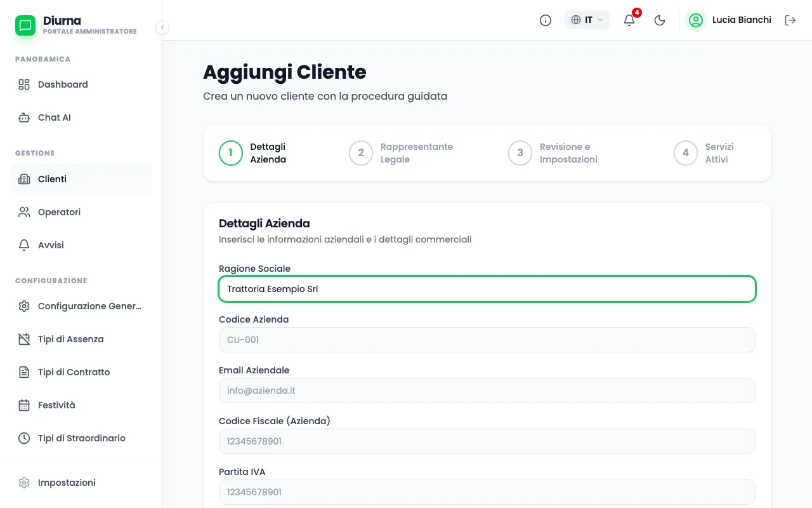812x508 pixels.
Task: Click the Dettagli Azienda section heading
Action: 265,224
